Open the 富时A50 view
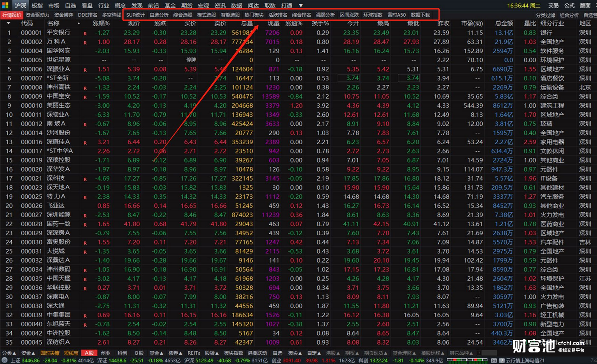597x364 pixels. coord(397,15)
